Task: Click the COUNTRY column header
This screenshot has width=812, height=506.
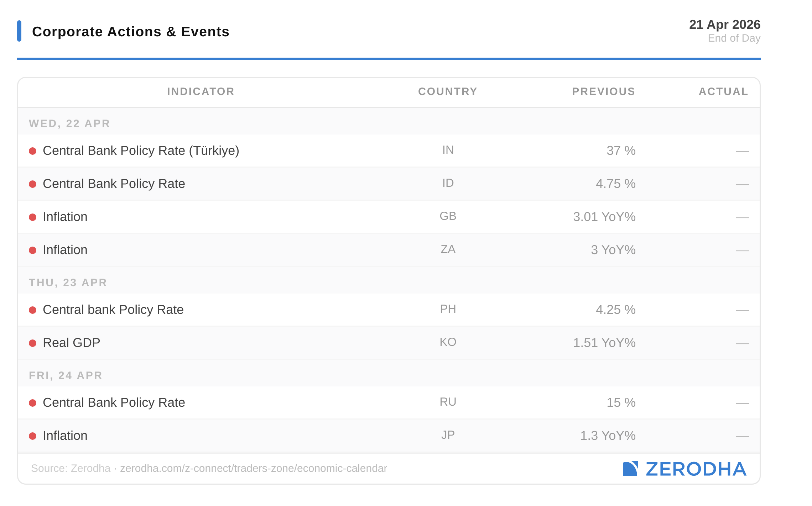Action: pos(447,91)
